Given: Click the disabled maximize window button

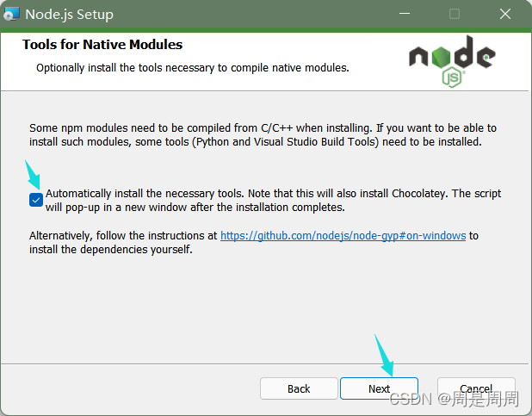Looking at the screenshot, I should pos(455,14).
